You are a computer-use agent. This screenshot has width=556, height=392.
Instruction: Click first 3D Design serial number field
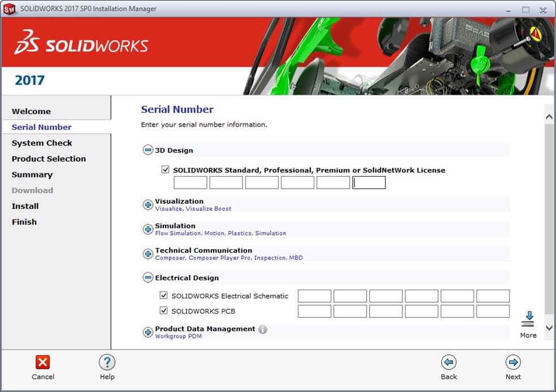(x=190, y=182)
